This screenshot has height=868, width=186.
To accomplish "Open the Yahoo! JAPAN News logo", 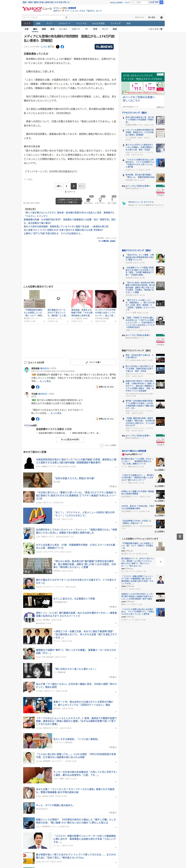I will point(37,9).
